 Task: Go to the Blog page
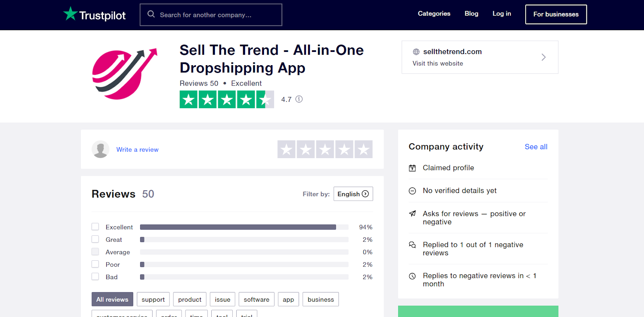[x=472, y=14]
